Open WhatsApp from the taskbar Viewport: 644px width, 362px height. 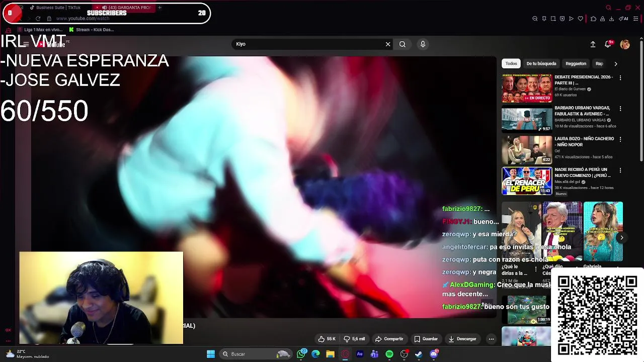coord(301,354)
